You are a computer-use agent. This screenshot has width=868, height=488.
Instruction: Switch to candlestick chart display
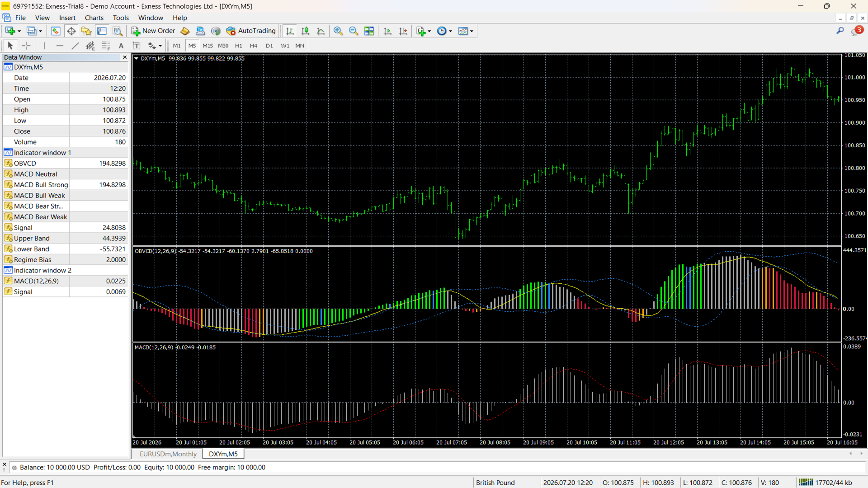click(x=305, y=31)
